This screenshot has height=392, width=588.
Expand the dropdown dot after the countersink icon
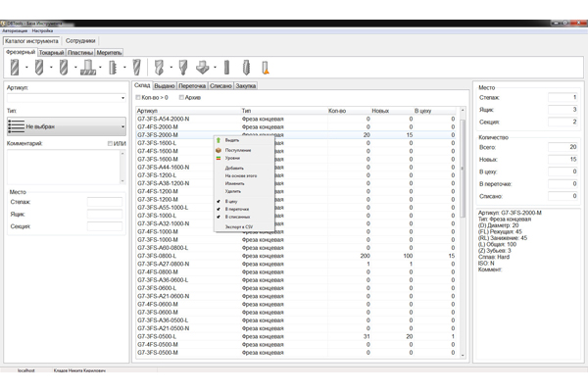click(215, 68)
